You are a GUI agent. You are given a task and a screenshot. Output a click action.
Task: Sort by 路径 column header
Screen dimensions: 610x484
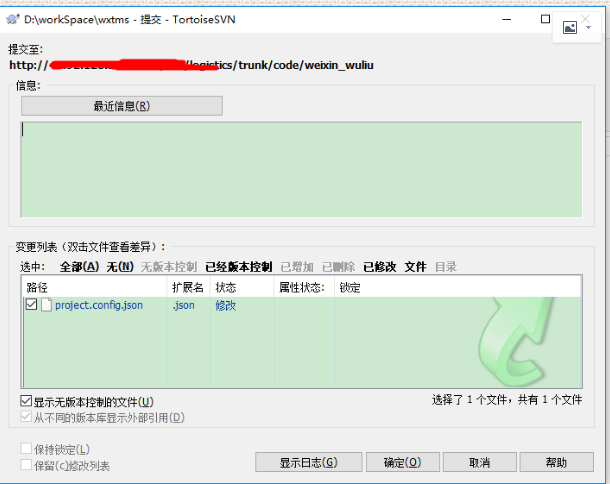coord(94,288)
